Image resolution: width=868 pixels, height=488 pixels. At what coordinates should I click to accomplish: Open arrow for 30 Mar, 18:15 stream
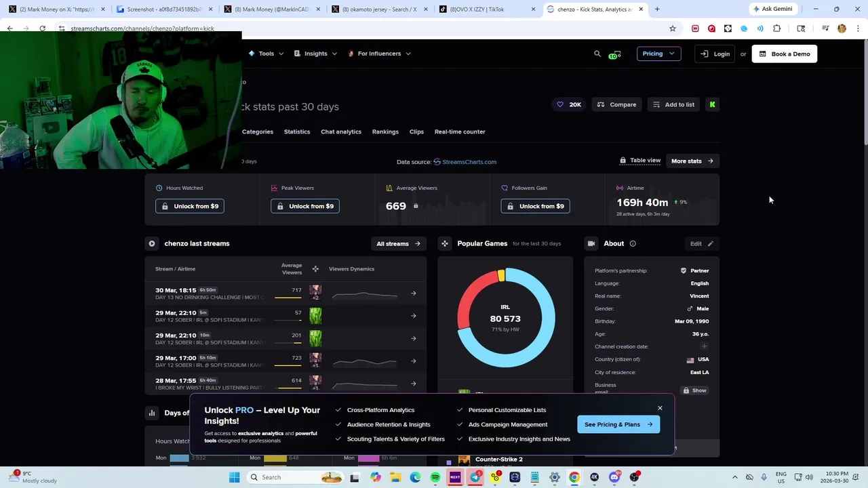point(414,293)
